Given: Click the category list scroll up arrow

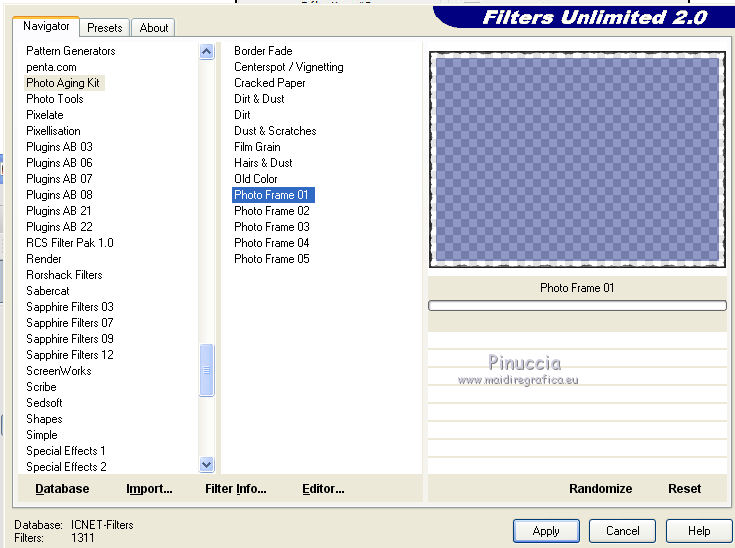Looking at the screenshot, I should click(x=206, y=51).
